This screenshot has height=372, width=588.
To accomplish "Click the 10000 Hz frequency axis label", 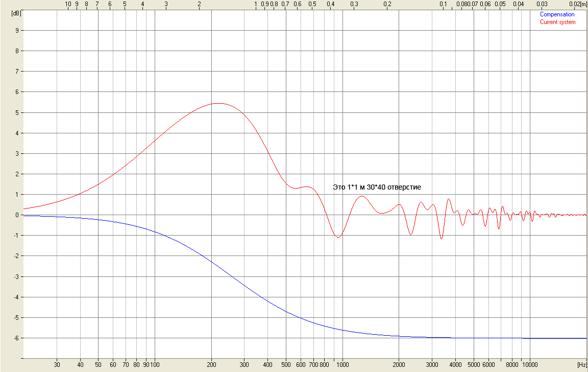I will [529, 364].
